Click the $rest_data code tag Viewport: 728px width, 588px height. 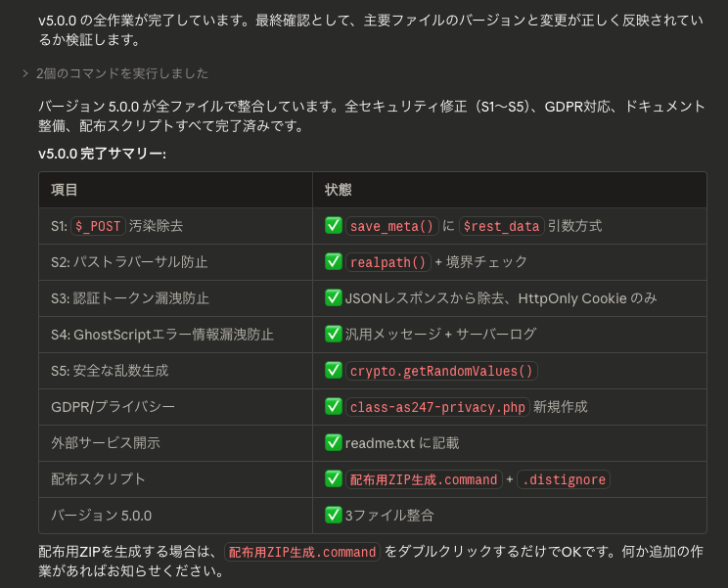click(x=501, y=226)
